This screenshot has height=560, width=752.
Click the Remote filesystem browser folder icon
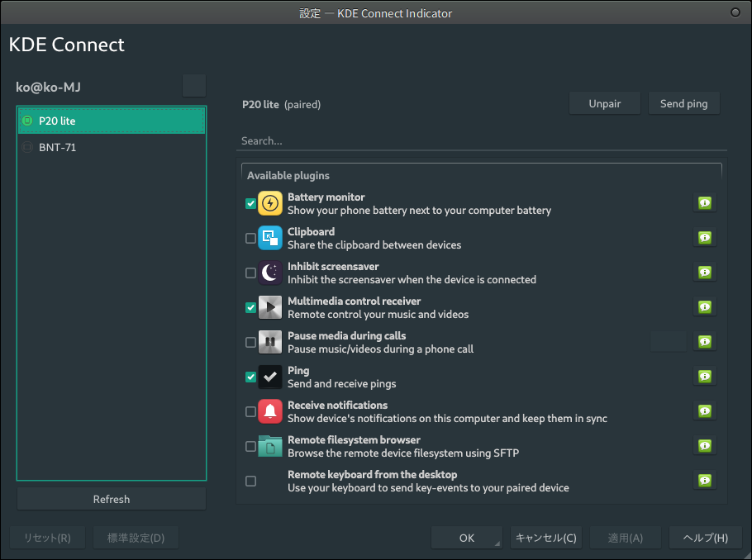tap(270, 446)
